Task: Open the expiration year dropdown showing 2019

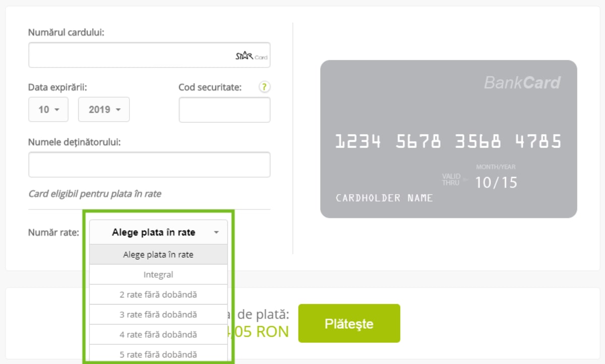Action: pos(104,109)
